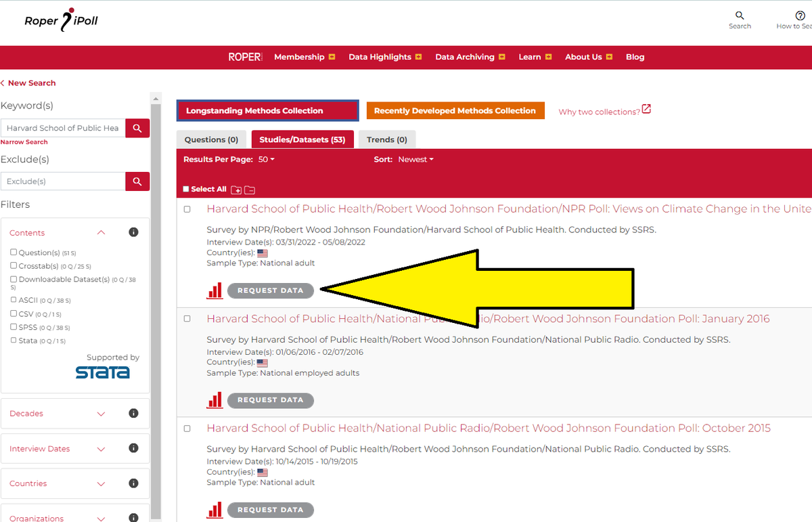This screenshot has height=522, width=812.
Task: Click the remove-from-folder icon beside Select All
Action: [250, 190]
